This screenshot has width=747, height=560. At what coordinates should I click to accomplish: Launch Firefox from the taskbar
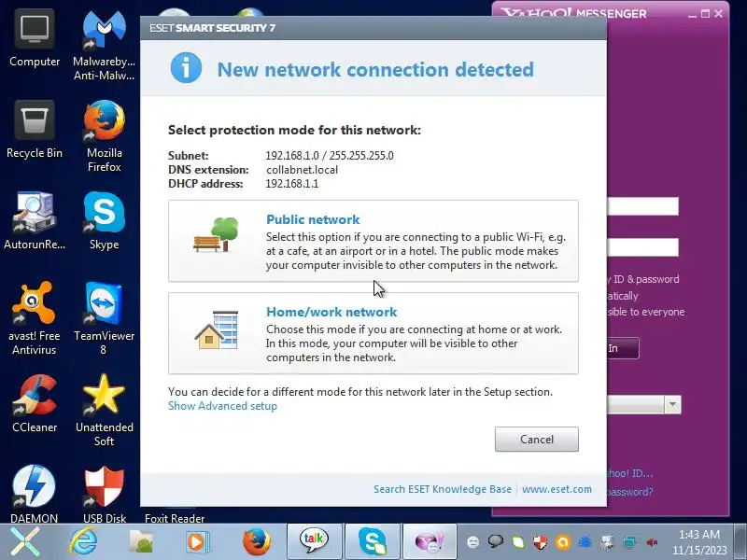tap(257, 542)
